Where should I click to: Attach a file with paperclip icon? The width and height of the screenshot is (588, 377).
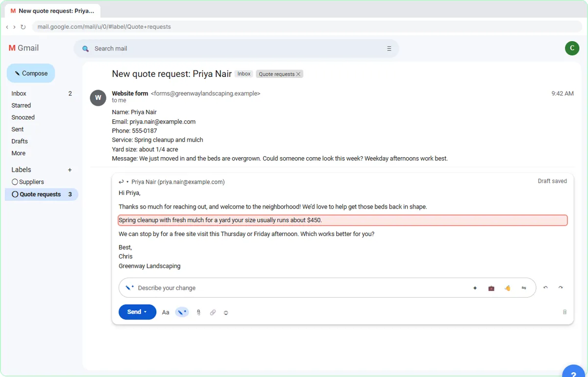pyautogui.click(x=198, y=312)
